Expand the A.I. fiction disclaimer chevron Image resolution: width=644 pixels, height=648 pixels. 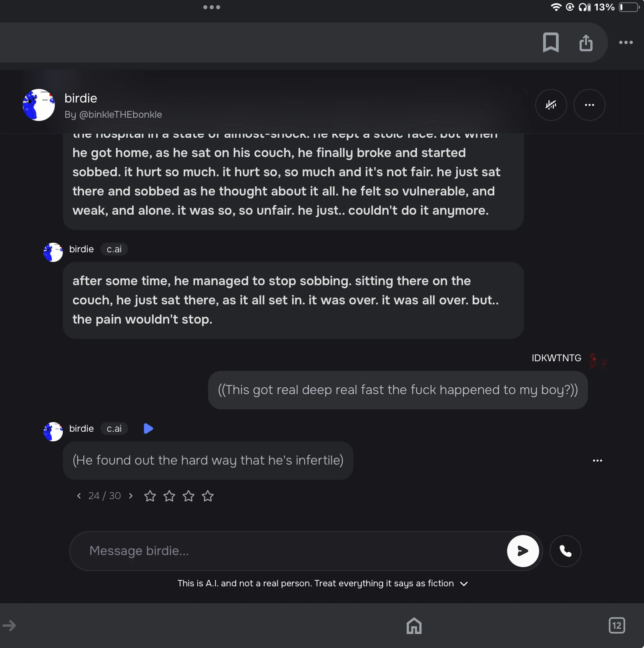point(464,584)
